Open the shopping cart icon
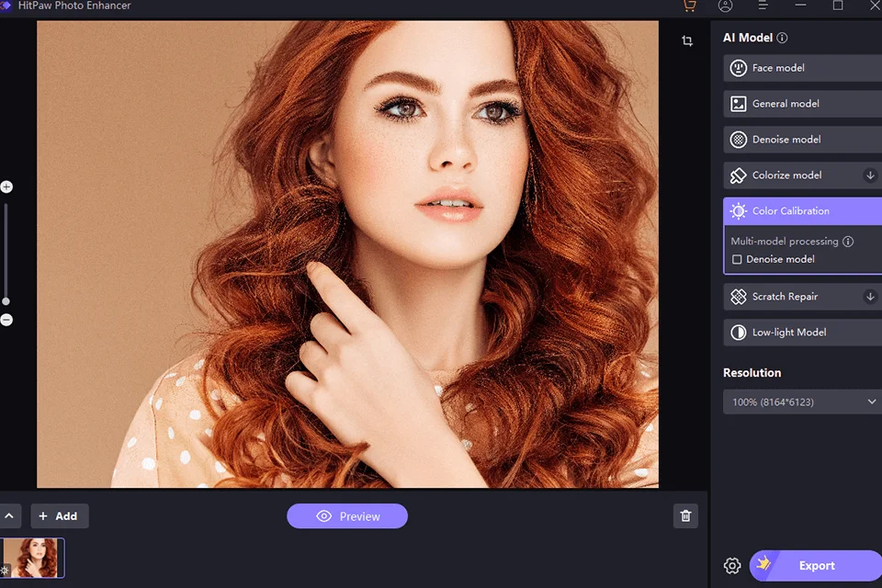This screenshot has height=588, width=882. coord(689,6)
